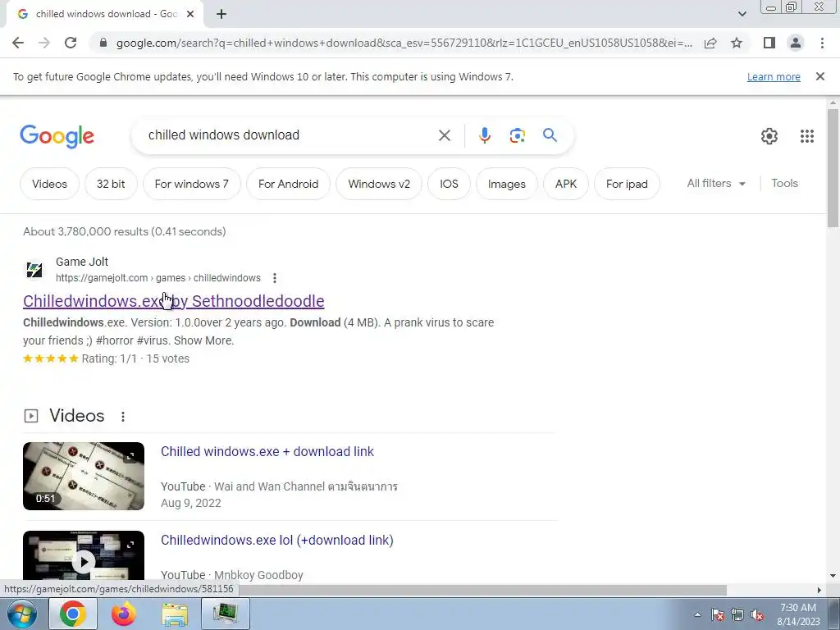This screenshot has width=840, height=630.
Task: Start voice search with microphone icon
Action: coord(484,135)
